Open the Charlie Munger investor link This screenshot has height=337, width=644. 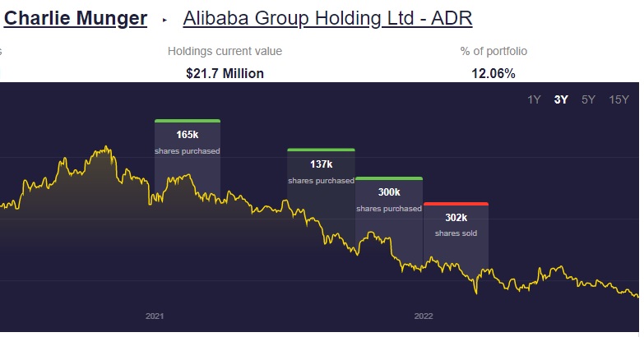[76, 18]
